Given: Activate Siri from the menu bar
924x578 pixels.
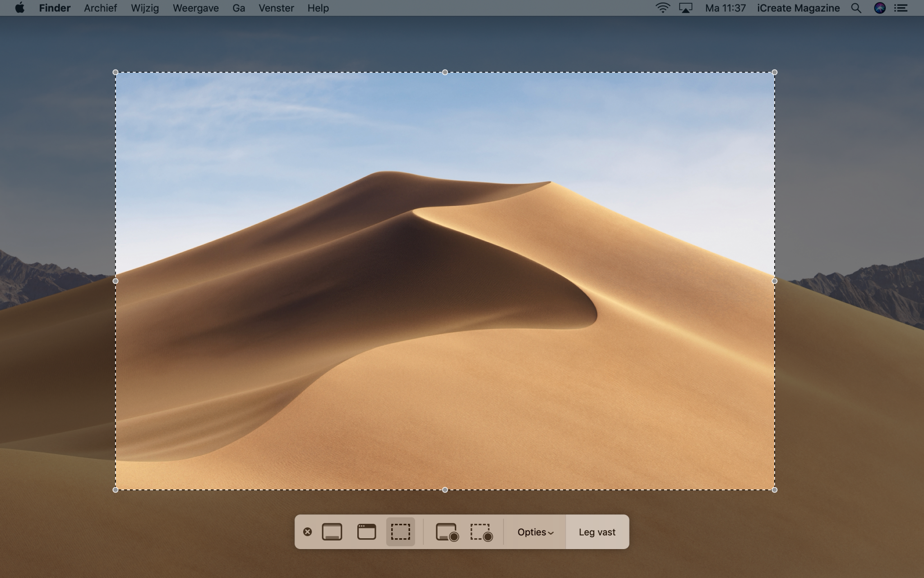Looking at the screenshot, I should [x=879, y=8].
